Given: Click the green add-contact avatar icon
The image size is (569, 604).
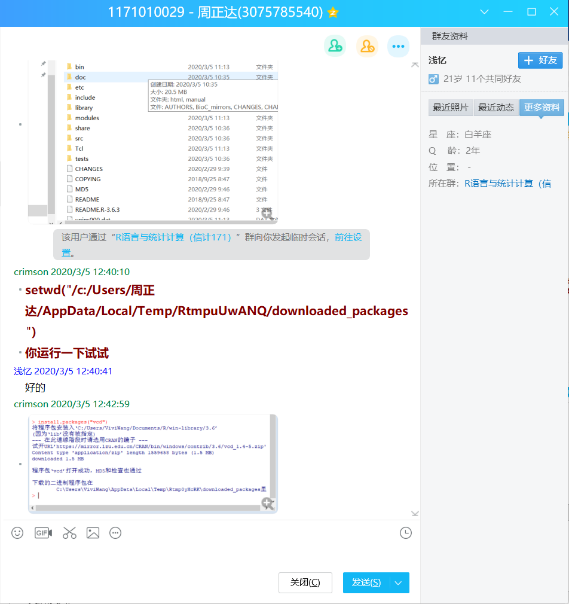Looking at the screenshot, I should coord(335,46).
